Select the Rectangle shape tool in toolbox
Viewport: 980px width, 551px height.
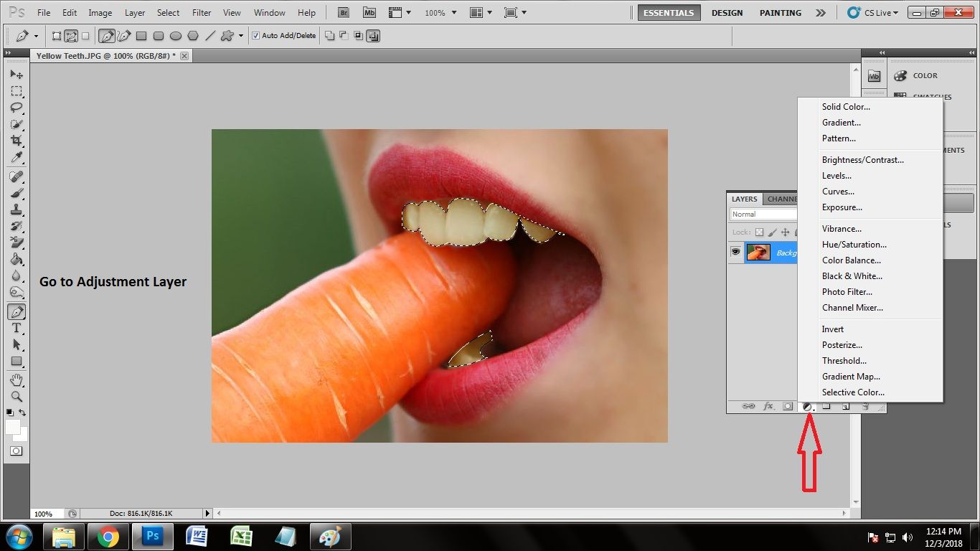tap(16, 361)
